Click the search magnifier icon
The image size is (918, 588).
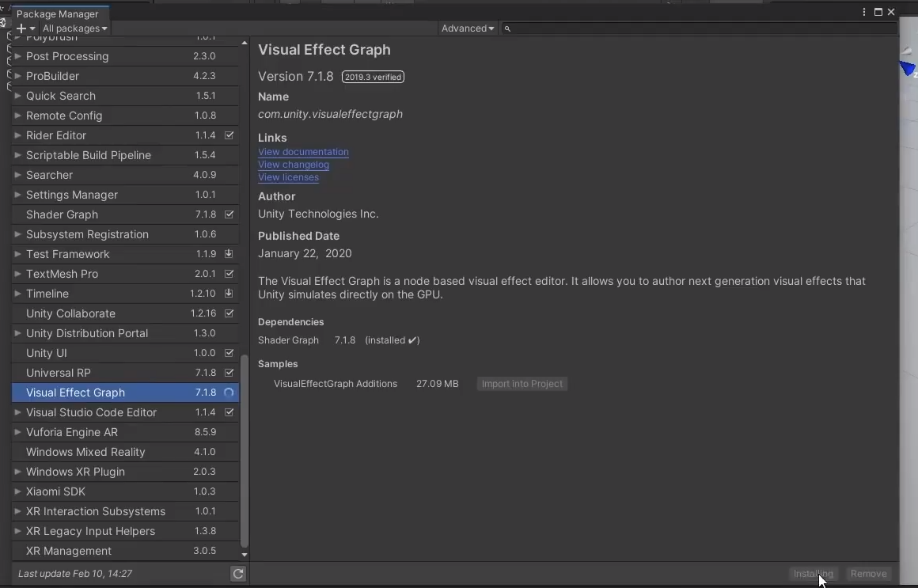[x=507, y=28]
